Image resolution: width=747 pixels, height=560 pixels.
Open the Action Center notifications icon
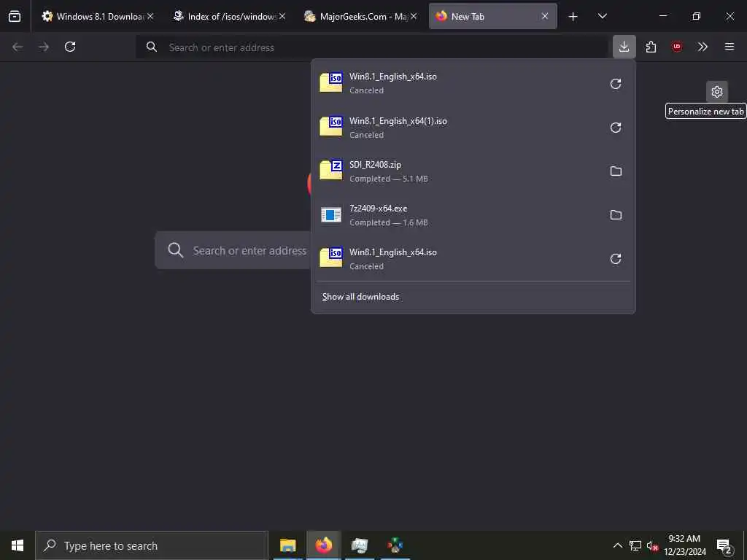[x=724, y=545]
